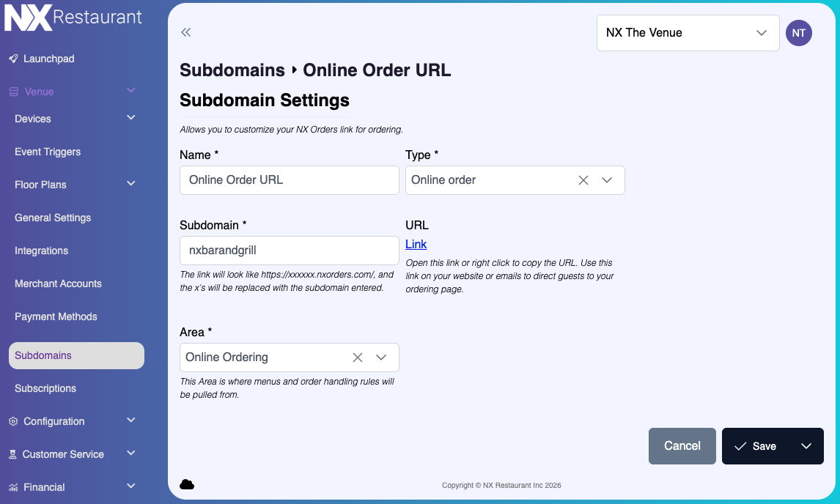Open the ordering page Link
The image size is (840, 504).
(x=416, y=244)
